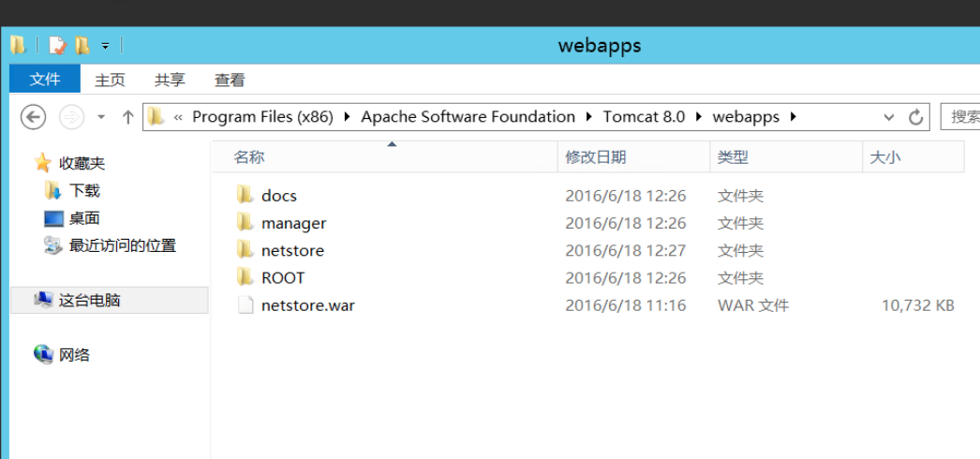Open 最近访问的位置 in navigation pane
This screenshot has width=980, height=459.
click(x=123, y=246)
